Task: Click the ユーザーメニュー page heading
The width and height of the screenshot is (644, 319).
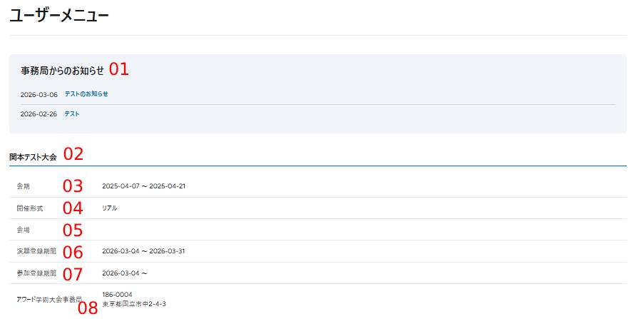Action: pyautogui.click(x=59, y=14)
